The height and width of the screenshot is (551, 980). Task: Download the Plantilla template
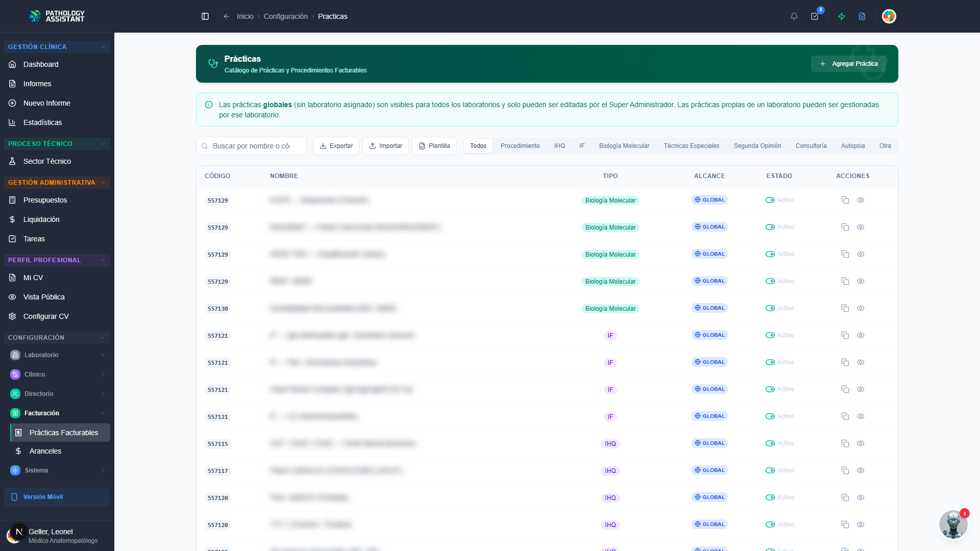[x=434, y=146]
